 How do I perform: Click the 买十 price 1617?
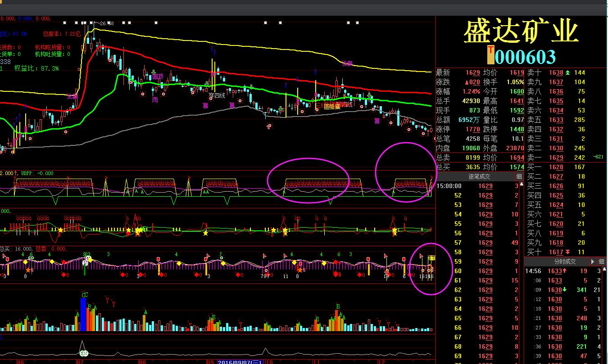(556, 252)
